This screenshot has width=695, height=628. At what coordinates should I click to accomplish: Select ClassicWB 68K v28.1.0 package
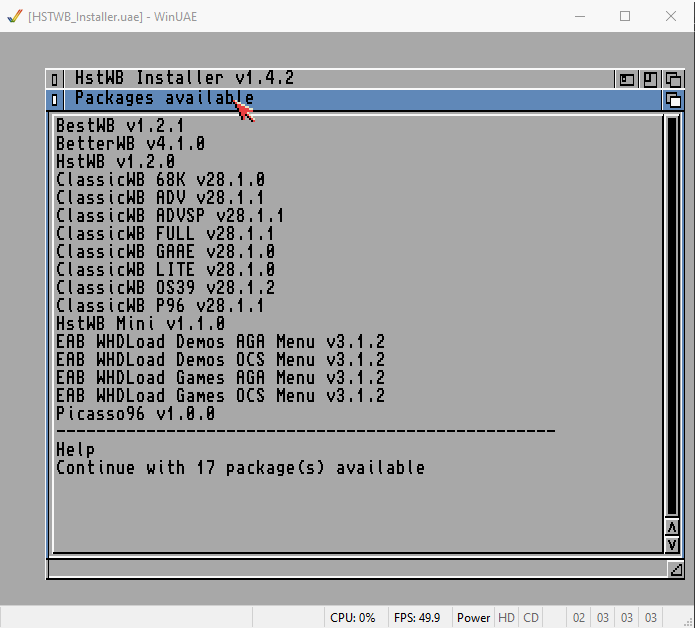click(160, 180)
